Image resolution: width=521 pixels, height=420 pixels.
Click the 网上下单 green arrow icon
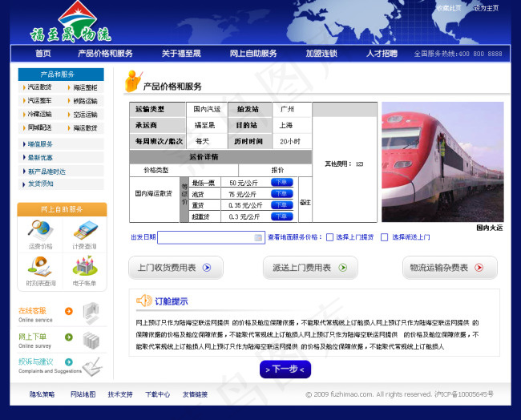(x=69, y=337)
